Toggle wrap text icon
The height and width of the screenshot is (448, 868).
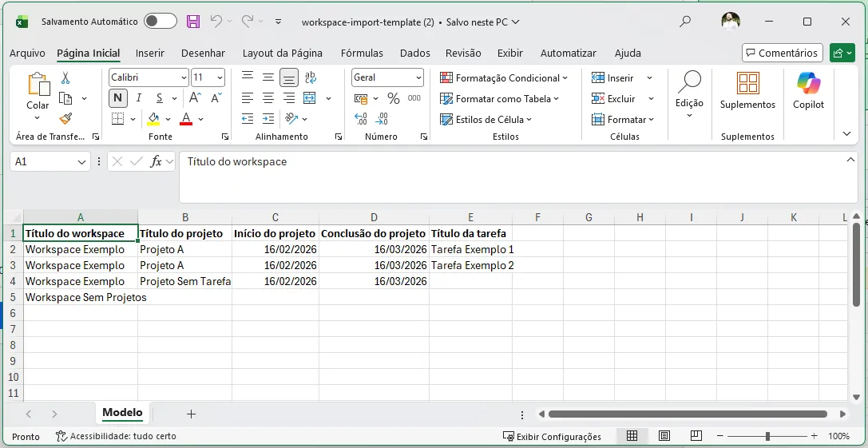311,77
